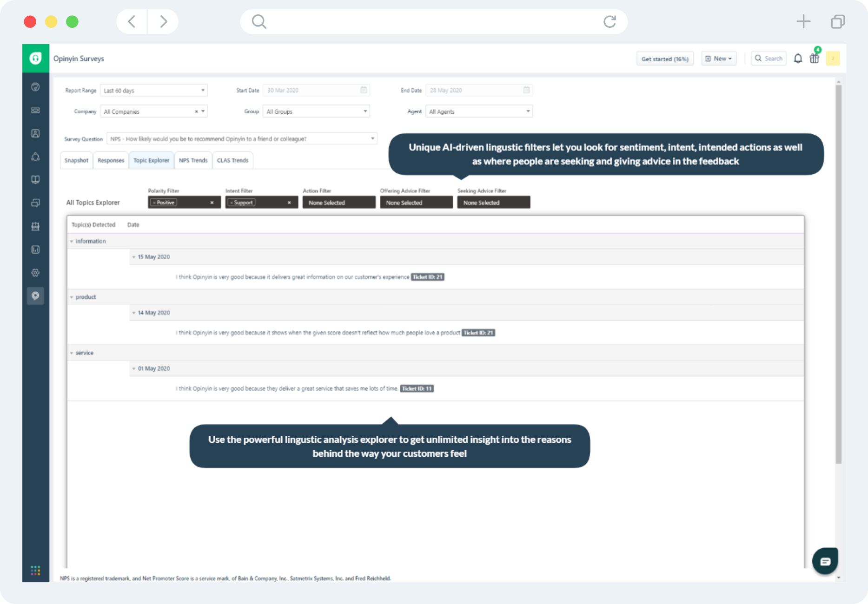Collapse the 15 May 2020 date group
The image size is (868, 604).
point(134,257)
